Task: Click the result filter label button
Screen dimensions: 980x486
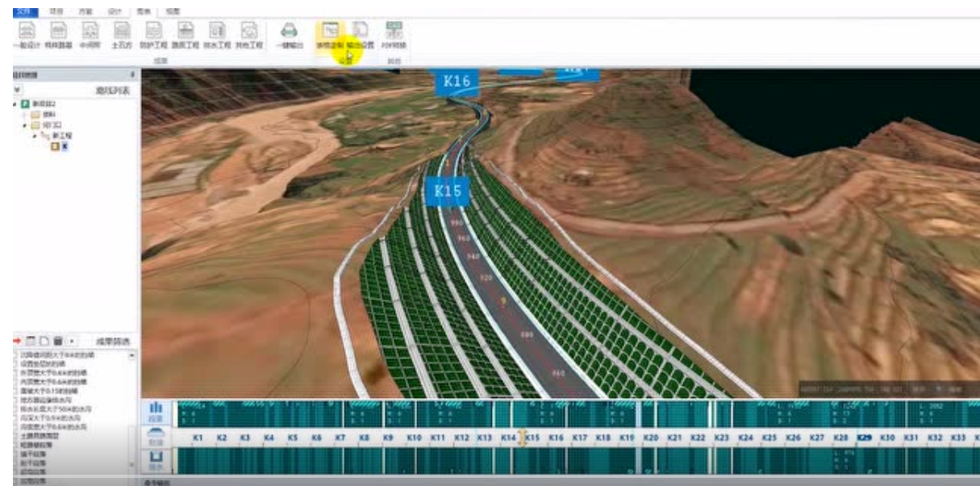Action: tap(113, 341)
